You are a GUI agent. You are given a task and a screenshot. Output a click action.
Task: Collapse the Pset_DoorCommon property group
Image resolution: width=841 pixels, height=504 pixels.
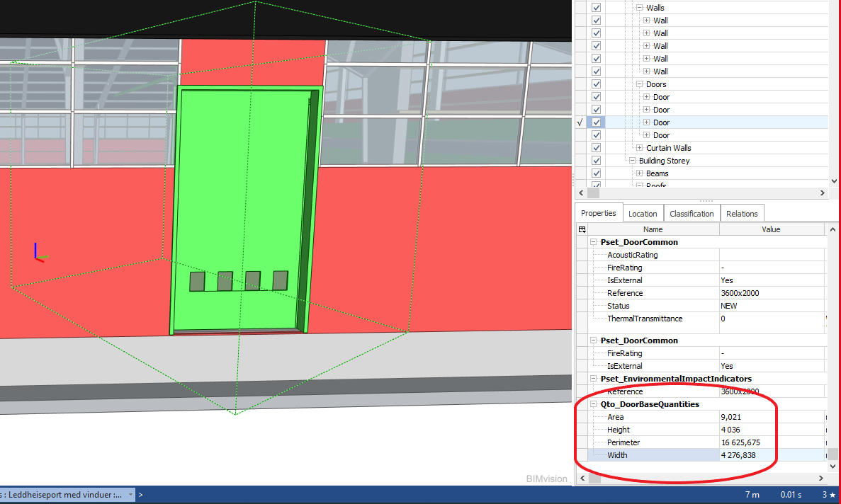[593, 241]
